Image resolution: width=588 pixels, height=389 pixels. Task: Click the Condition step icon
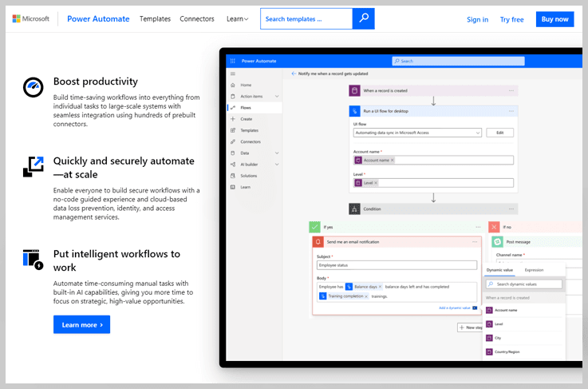point(354,208)
